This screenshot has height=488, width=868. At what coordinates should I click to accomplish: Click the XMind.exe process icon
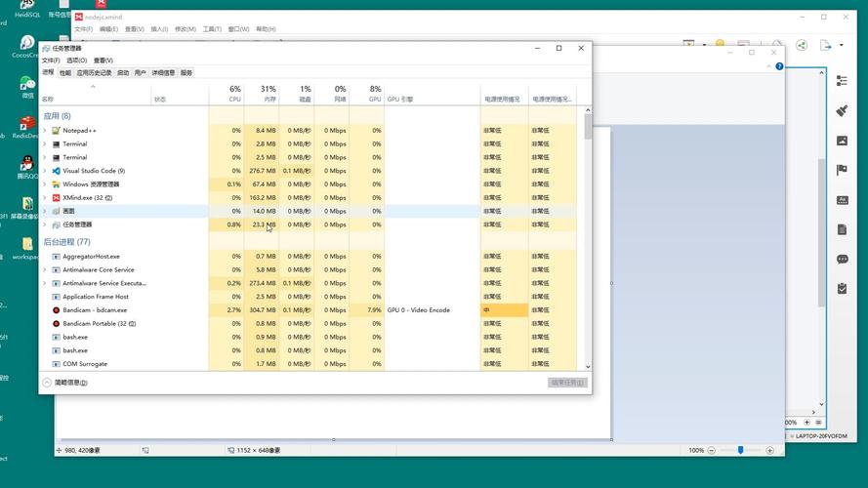(56, 197)
